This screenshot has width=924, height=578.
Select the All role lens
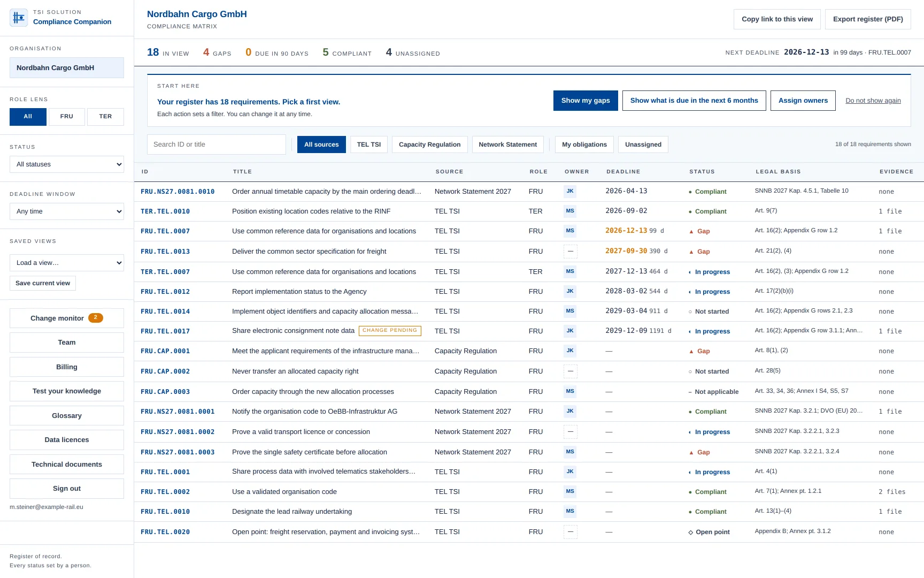(x=28, y=117)
